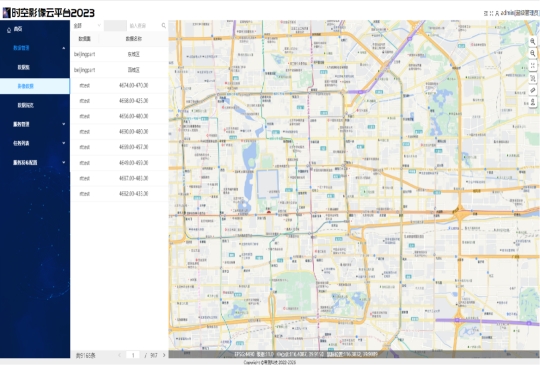This screenshot has height=365, width=540.
Task: Click the fourth icon in map toolbar
Action: click(x=532, y=78)
